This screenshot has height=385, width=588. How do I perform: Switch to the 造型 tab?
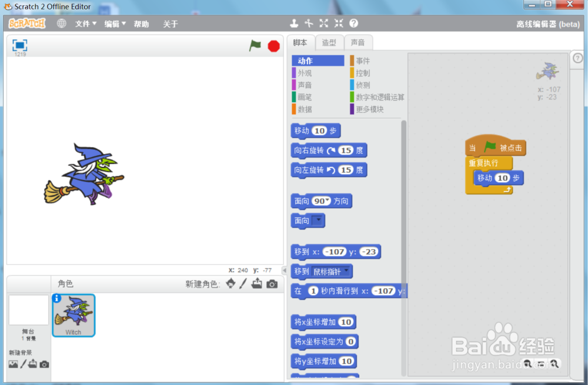coord(329,42)
